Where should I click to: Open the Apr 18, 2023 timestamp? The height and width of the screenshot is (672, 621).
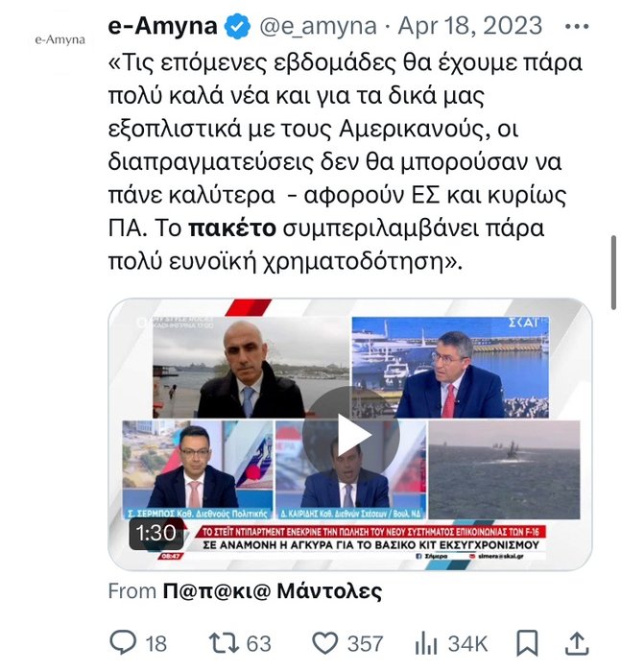click(470, 26)
